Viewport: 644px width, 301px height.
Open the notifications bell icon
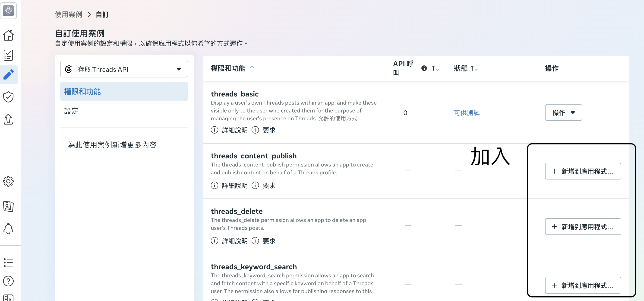coord(8,228)
